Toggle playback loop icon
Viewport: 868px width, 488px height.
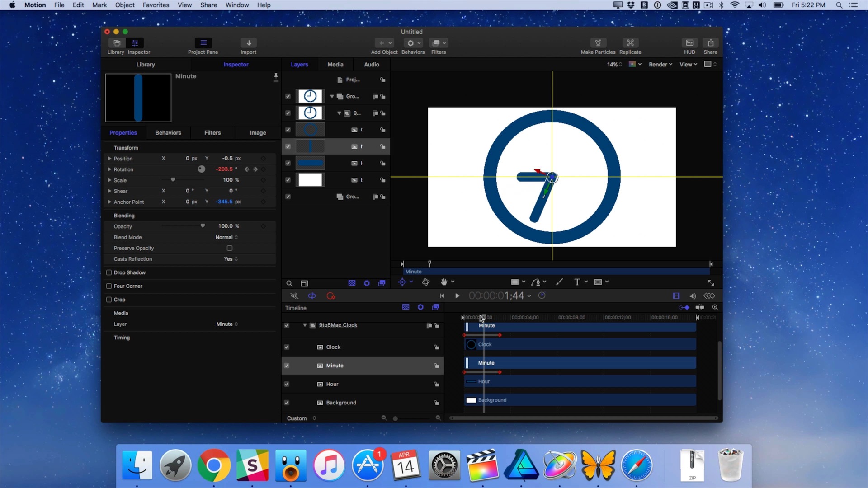pyautogui.click(x=312, y=296)
